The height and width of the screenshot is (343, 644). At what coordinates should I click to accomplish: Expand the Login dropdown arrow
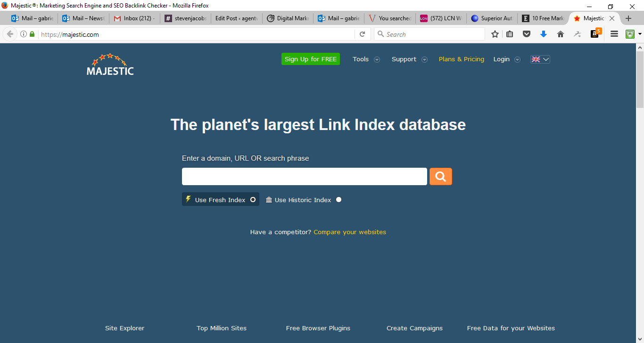pos(517,59)
